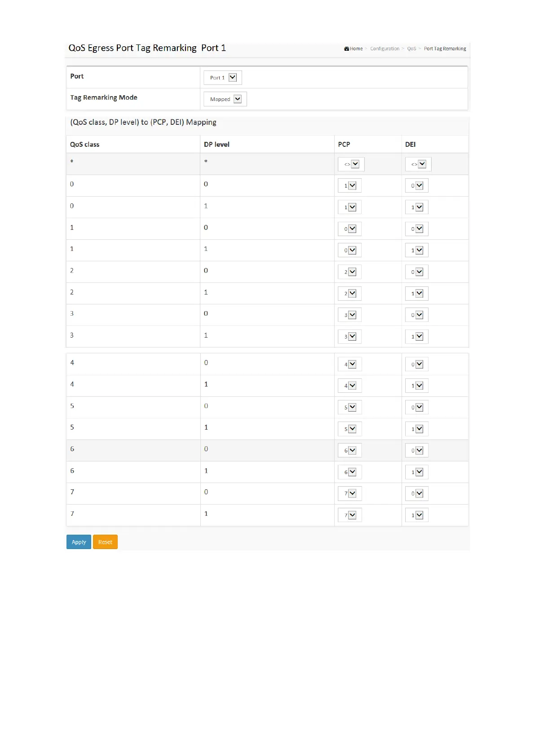Open DEI dropdown for QoS class 2, DP level 0
Viewport: 535px width, 756px height.
[417, 272]
